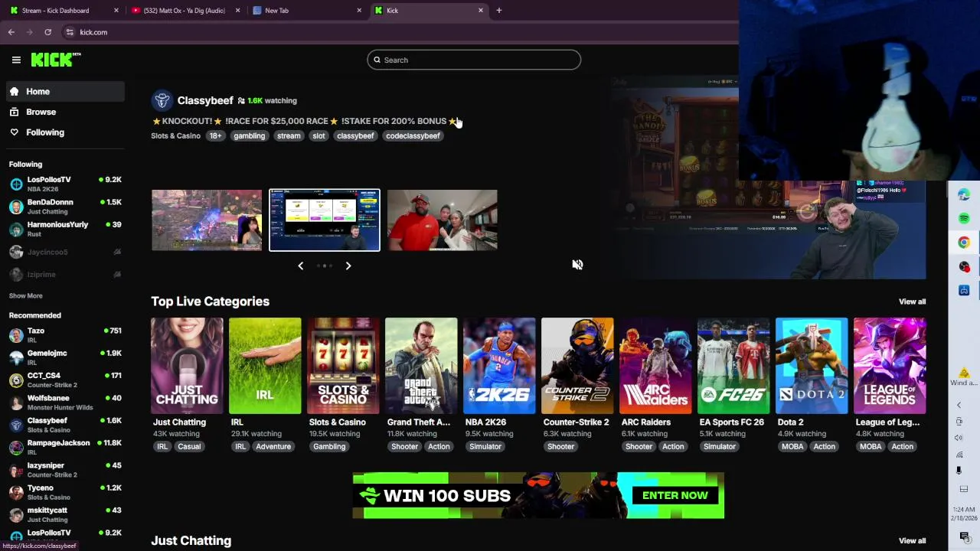Open Edge from the taskbar
This screenshot has width=980, height=551.
click(x=964, y=195)
